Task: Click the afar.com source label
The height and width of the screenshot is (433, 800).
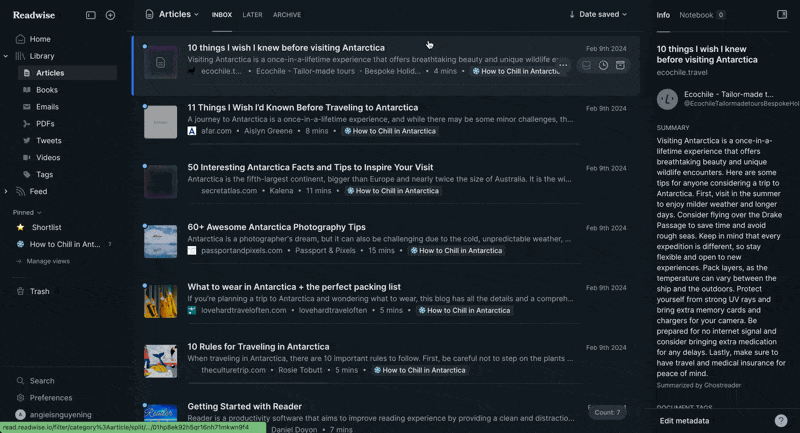Action: (216, 131)
